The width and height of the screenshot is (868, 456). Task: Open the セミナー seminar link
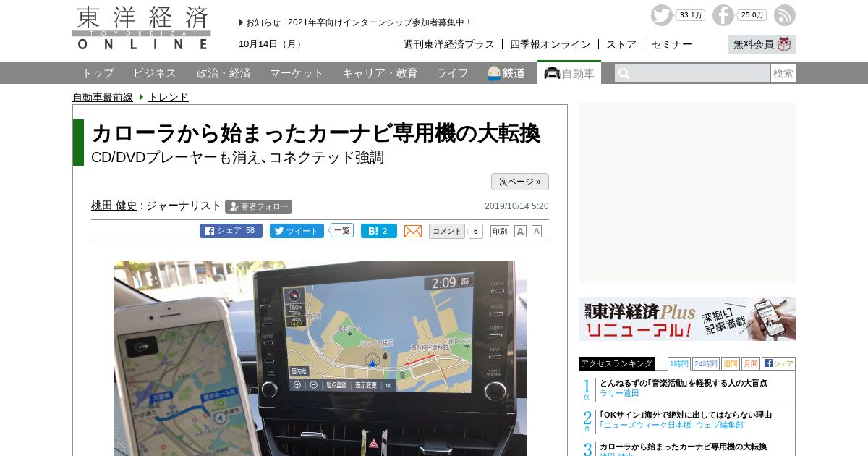(x=672, y=44)
